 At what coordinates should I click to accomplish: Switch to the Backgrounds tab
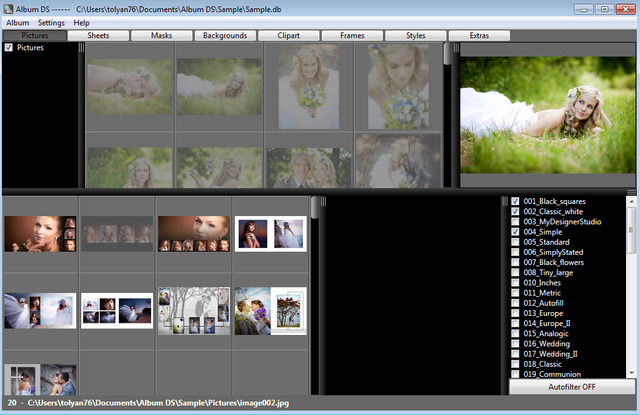(224, 35)
